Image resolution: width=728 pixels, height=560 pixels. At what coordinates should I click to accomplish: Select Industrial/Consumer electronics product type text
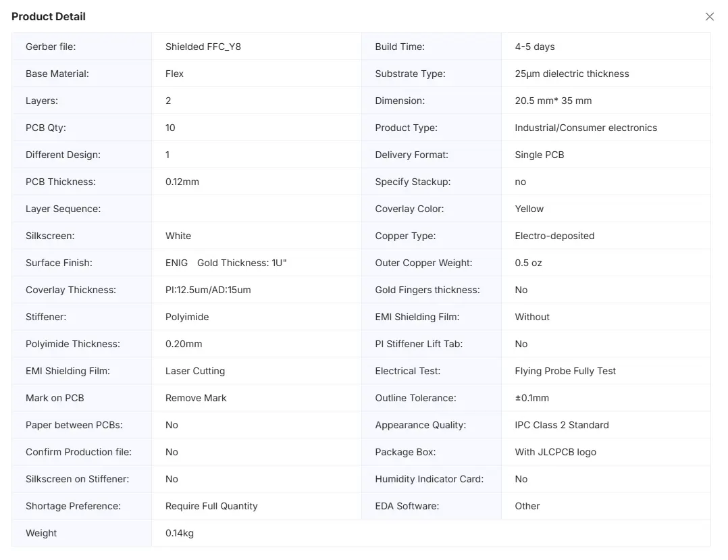586,128
